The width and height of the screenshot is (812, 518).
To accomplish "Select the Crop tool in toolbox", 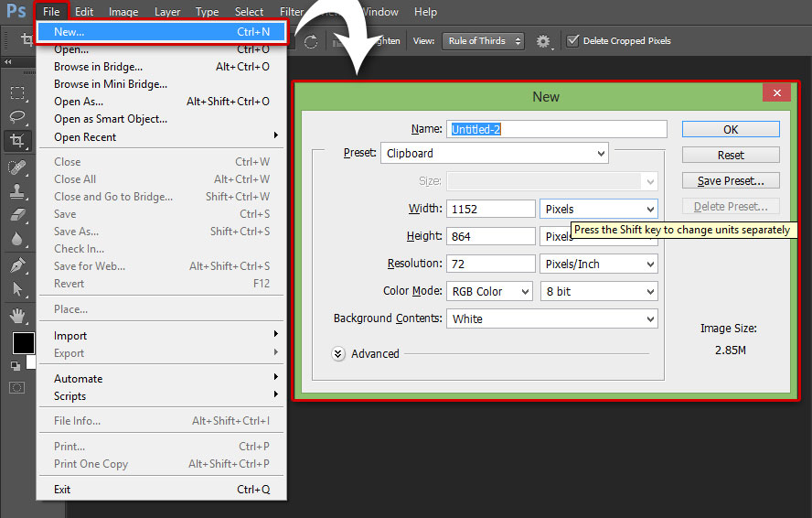I will pos(17,140).
